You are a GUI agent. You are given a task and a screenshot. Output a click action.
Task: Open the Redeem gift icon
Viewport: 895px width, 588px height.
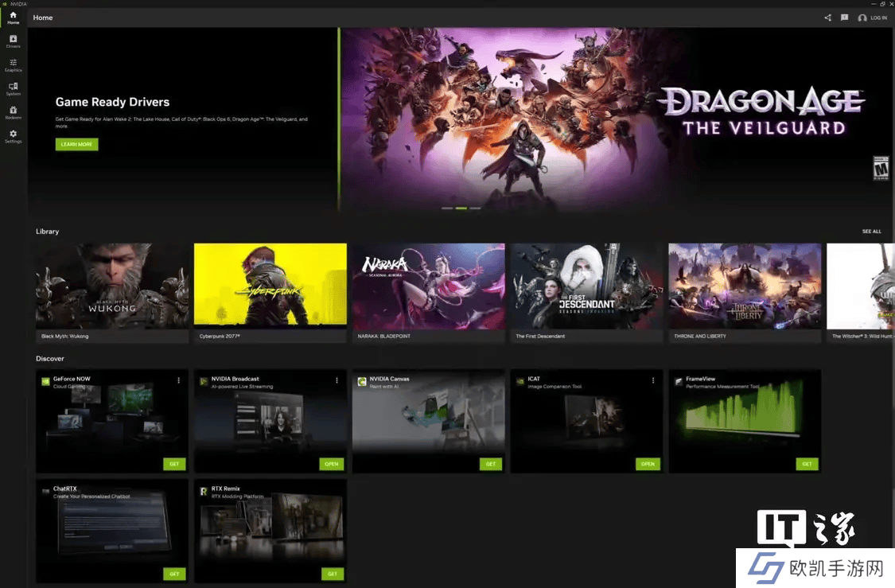13,112
